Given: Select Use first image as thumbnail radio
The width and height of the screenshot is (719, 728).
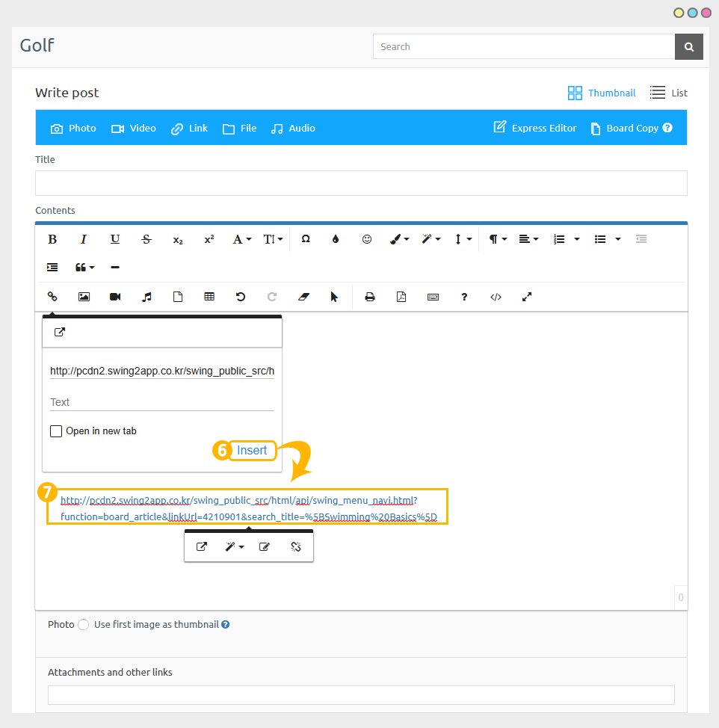Looking at the screenshot, I should tap(84, 624).
